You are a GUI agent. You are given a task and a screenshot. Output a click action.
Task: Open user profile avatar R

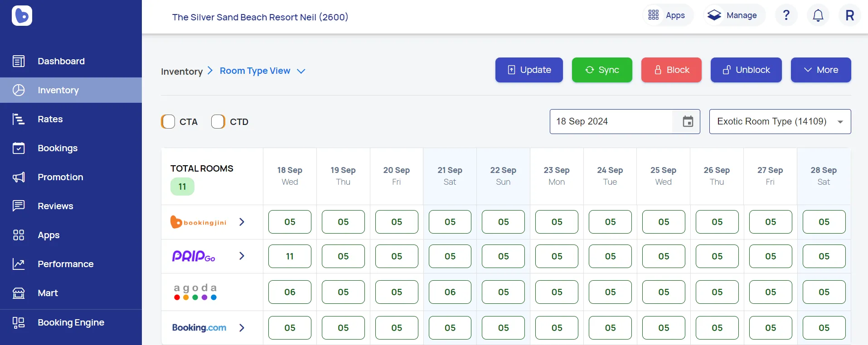(x=849, y=15)
